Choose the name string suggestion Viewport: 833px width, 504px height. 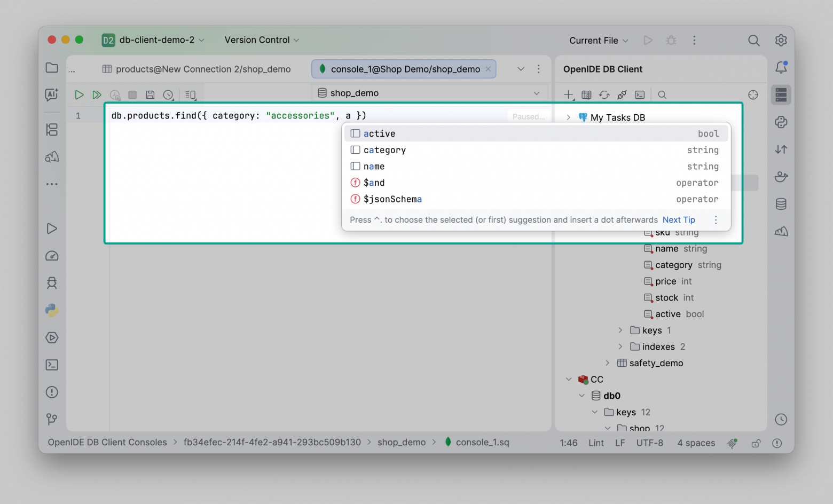coord(536,167)
